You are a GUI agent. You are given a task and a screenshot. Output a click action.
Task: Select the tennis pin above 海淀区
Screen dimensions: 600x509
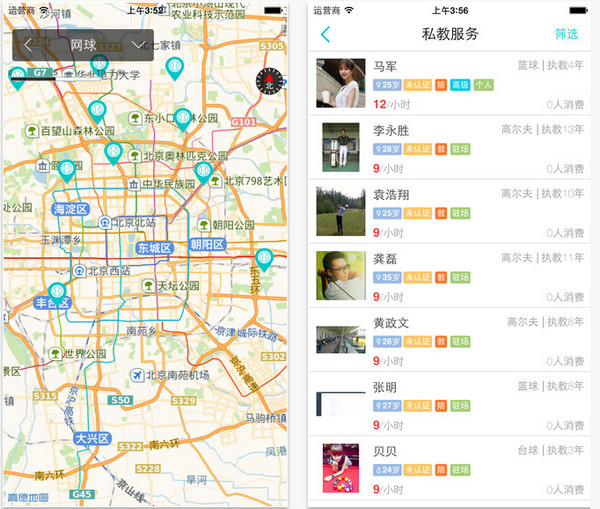[67, 171]
